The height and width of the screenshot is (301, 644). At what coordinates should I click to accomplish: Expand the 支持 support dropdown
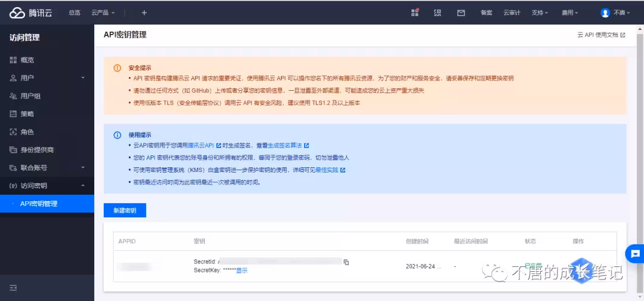point(540,13)
